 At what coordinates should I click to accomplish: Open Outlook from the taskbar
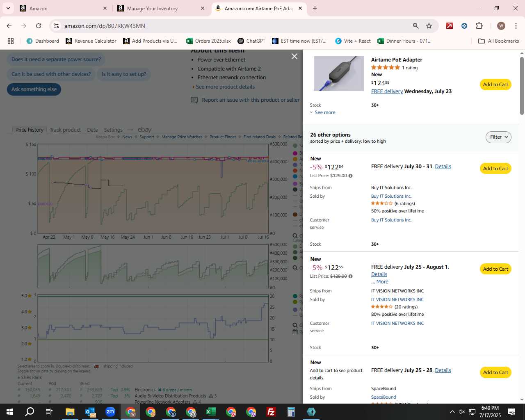tap(90, 412)
